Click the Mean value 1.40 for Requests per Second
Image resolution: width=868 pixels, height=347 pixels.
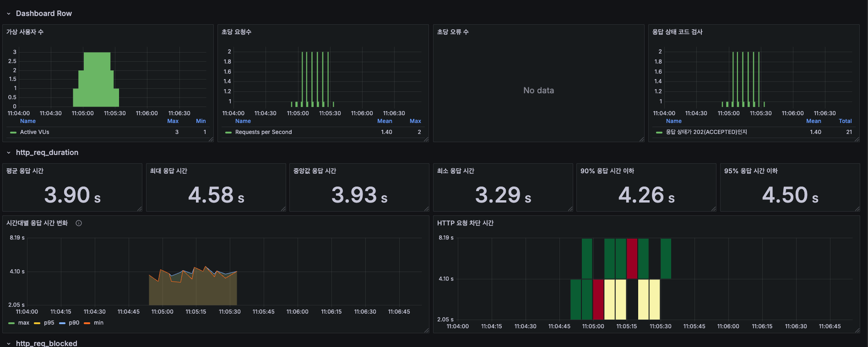coord(386,132)
